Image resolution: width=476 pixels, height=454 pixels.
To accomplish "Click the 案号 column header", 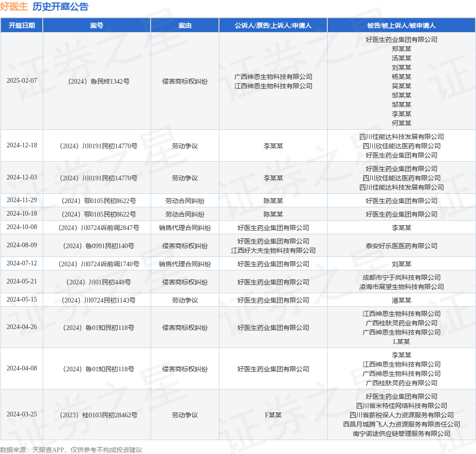I will pos(97,26).
